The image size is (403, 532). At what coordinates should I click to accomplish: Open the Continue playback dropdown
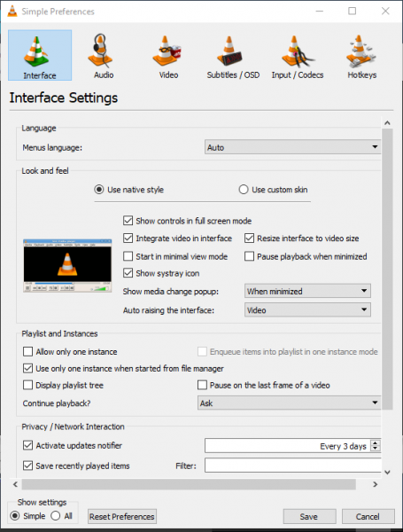(289, 403)
